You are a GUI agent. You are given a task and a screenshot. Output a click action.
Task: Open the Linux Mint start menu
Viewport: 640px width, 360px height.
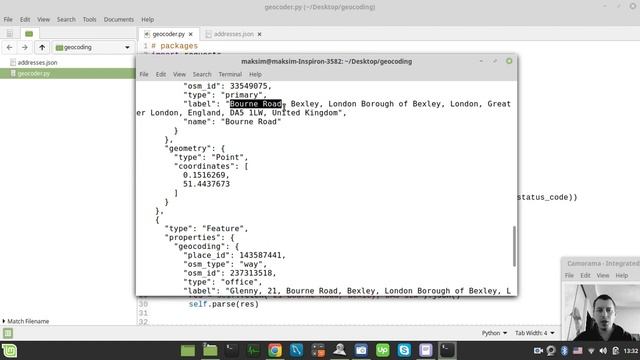click(9, 351)
